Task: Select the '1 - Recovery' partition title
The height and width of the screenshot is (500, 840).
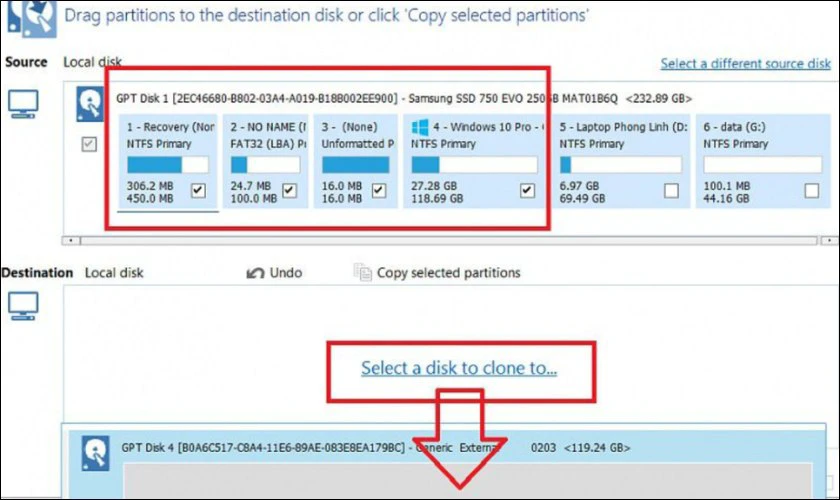Action: coord(170,127)
